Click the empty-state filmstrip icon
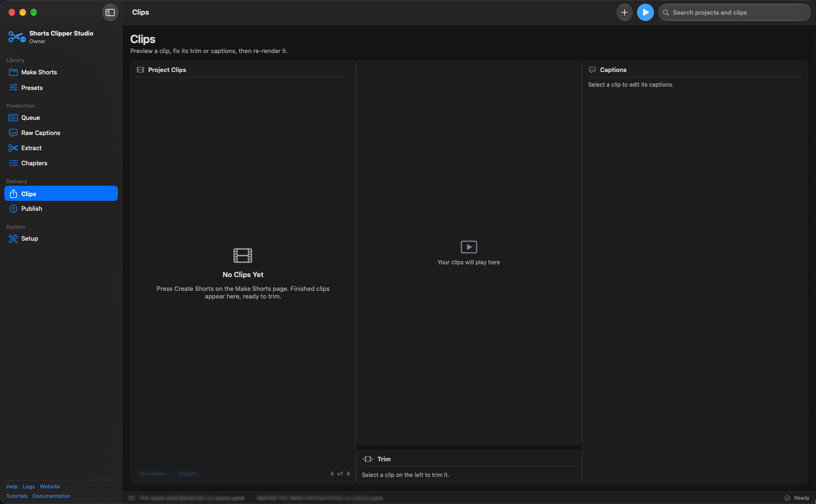This screenshot has height=504, width=816. click(x=243, y=255)
